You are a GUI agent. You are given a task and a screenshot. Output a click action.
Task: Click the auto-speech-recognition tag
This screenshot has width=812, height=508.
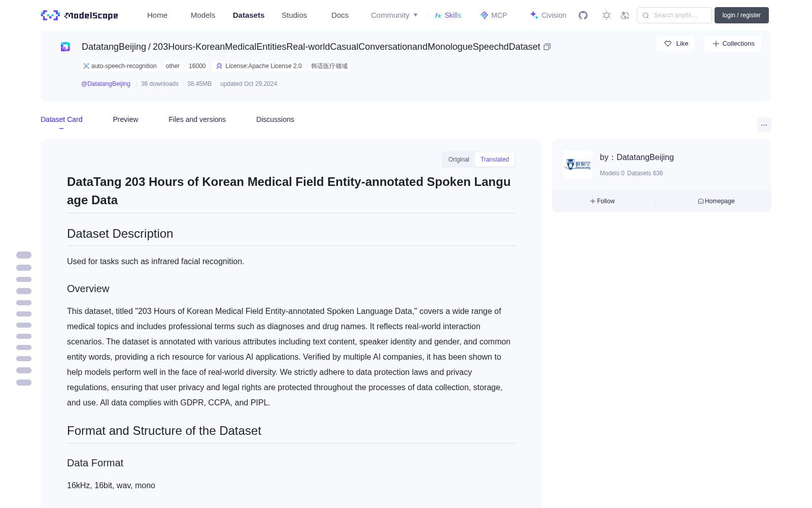click(120, 66)
